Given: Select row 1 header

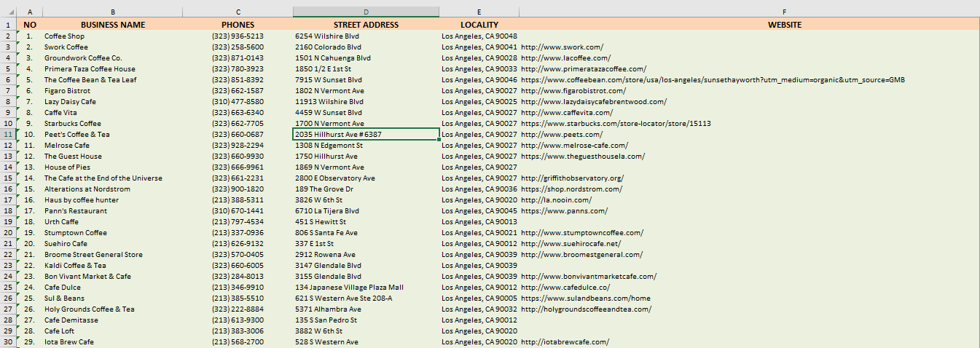Looking at the screenshot, I should (x=8, y=25).
